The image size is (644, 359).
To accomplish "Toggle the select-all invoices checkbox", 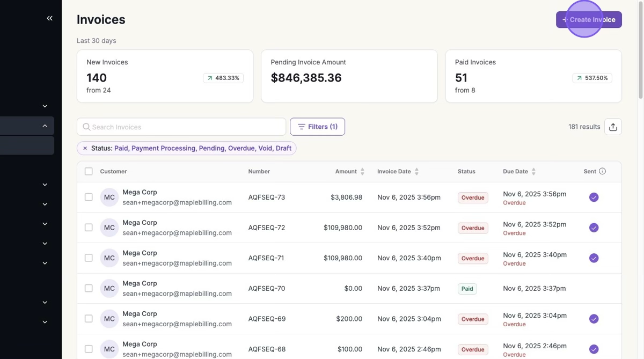I will point(89,172).
